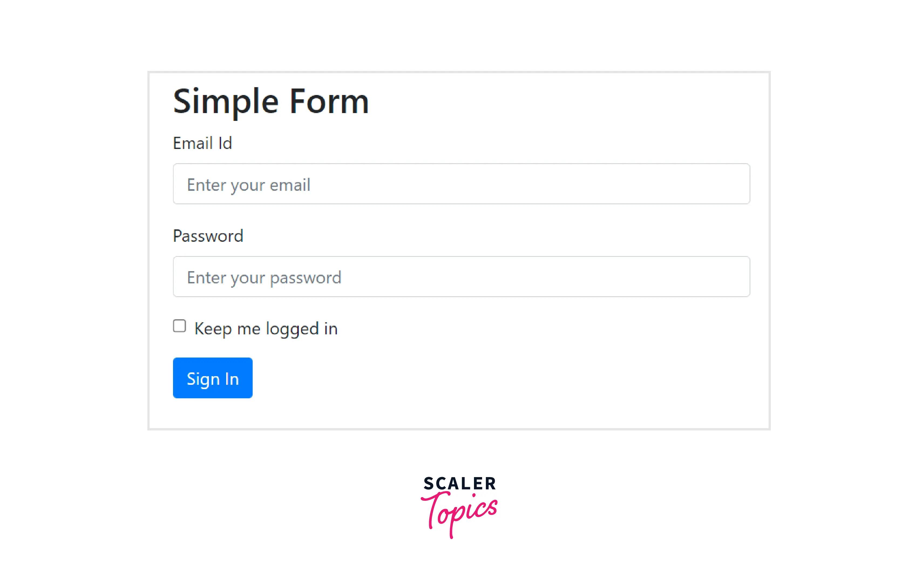This screenshot has width=918, height=588.
Task: Focus the Enter your email field
Action: pyautogui.click(x=461, y=184)
